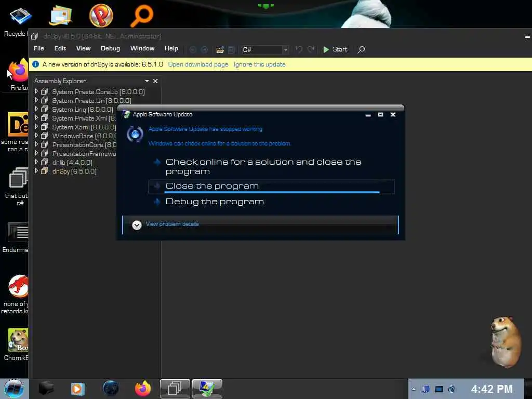Expand dnlib tree node

[x=36, y=162]
